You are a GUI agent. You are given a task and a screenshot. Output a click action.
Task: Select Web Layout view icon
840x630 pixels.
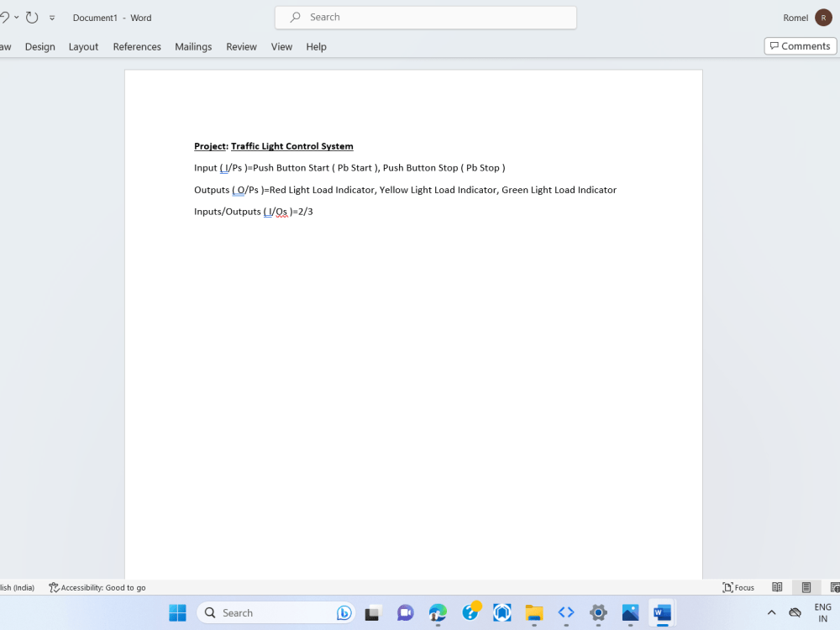click(834, 587)
